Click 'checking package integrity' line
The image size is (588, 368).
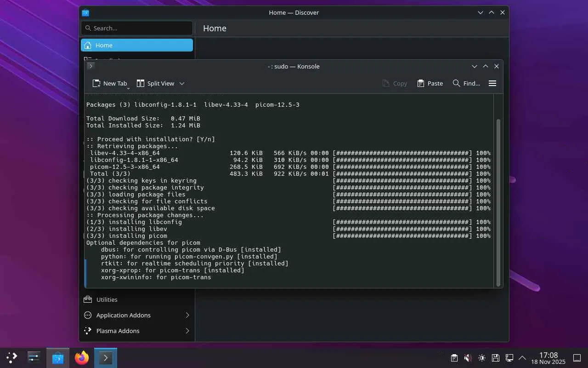point(288,188)
